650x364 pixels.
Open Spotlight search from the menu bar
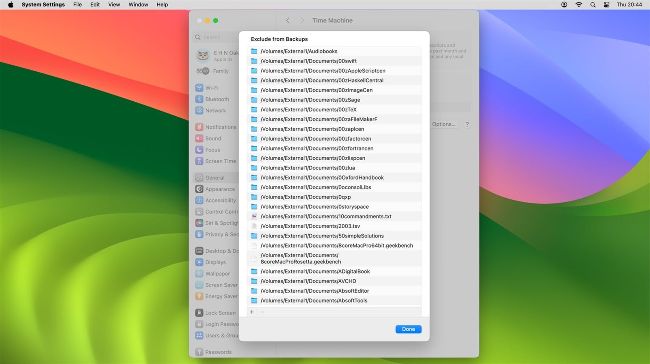(593, 5)
